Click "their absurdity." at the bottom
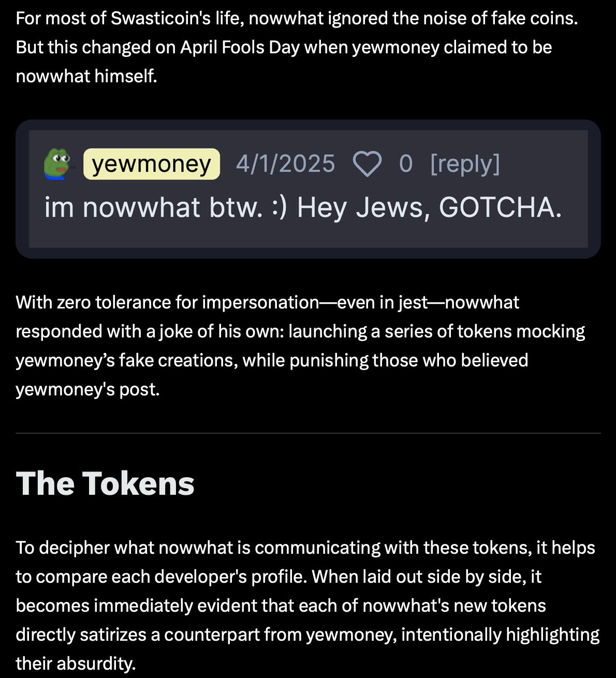 [x=76, y=664]
